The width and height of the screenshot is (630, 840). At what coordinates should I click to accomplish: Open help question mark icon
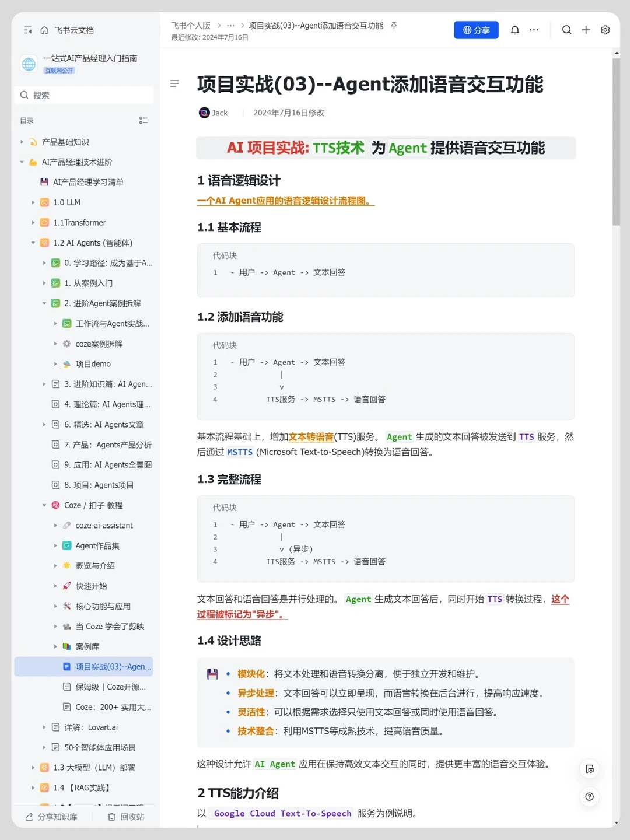coord(590,796)
